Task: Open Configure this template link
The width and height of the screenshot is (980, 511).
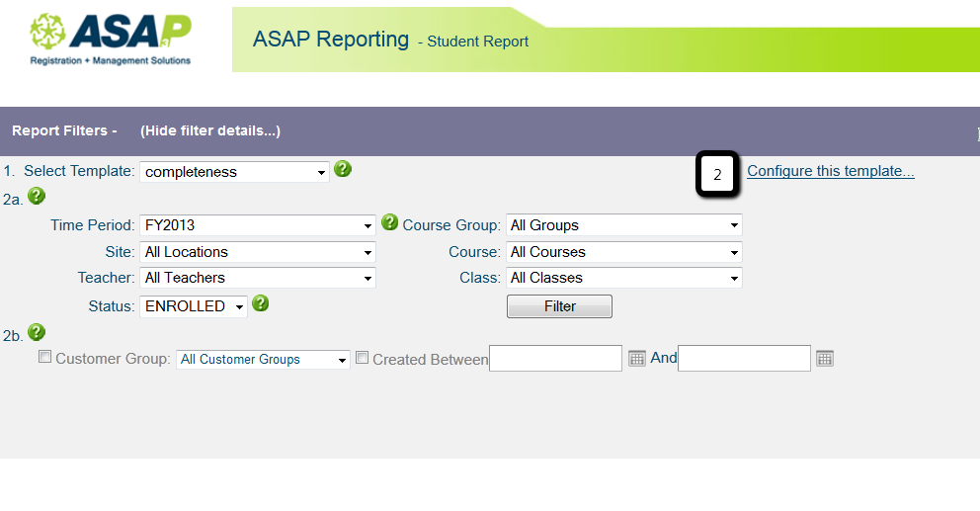Action: point(830,171)
